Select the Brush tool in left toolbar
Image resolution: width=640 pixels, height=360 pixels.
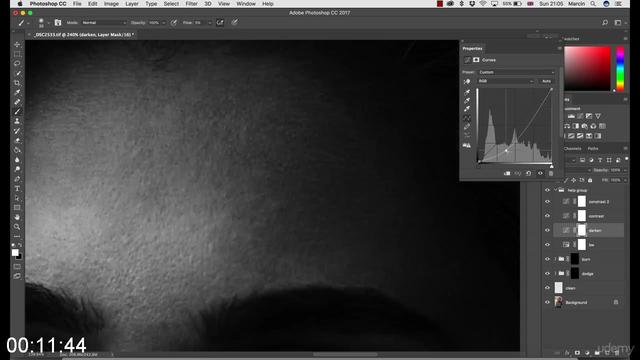coord(17,112)
